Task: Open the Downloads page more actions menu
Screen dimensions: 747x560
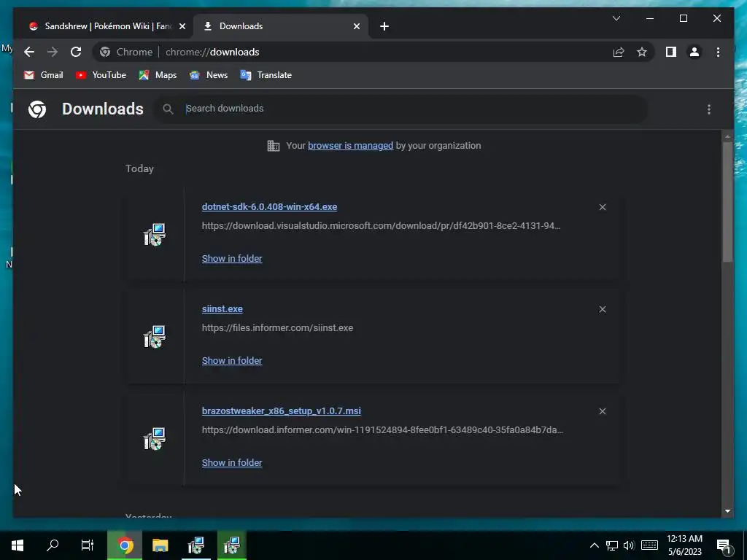Action: point(709,109)
